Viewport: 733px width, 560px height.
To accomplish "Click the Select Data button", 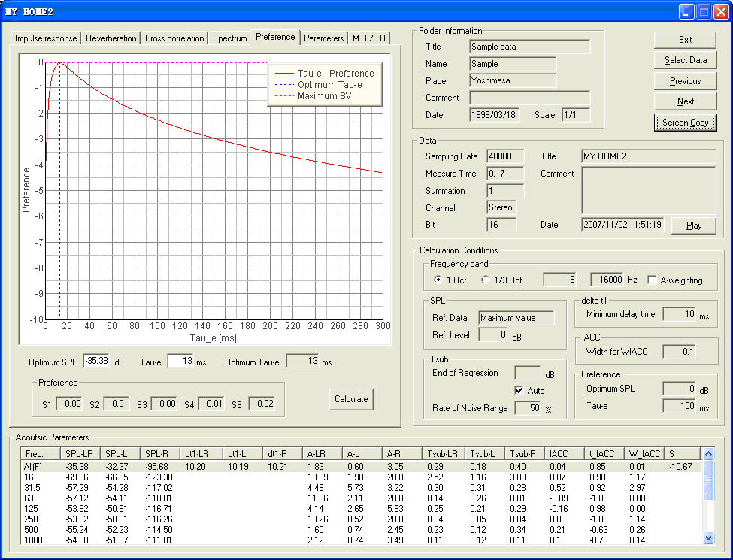I will click(x=686, y=60).
